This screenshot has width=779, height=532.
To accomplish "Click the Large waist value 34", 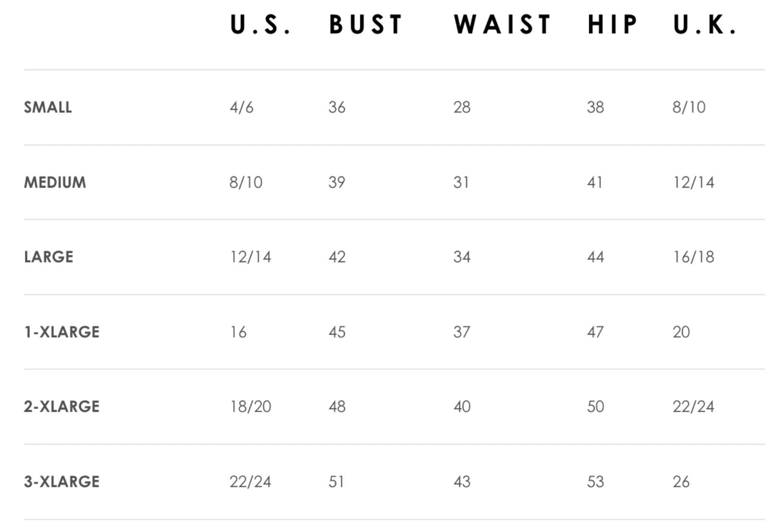I will pyautogui.click(x=462, y=257).
